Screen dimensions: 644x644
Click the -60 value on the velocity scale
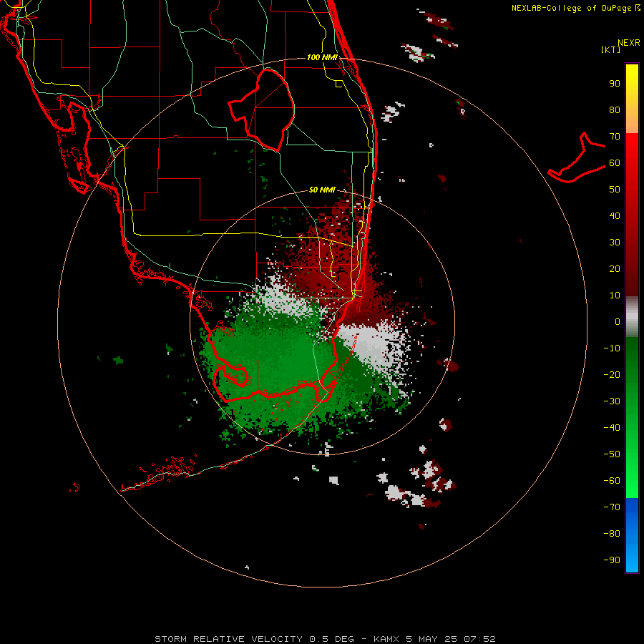tap(612, 481)
